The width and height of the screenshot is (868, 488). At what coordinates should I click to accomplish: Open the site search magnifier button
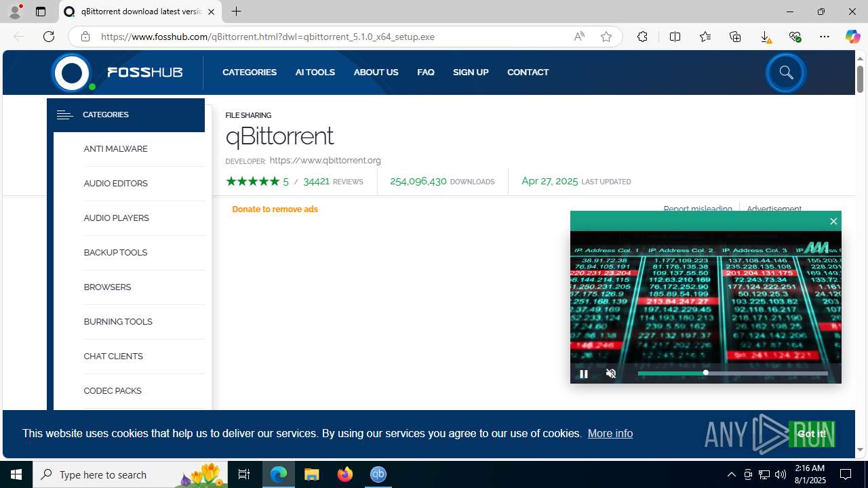pyautogui.click(x=786, y=73)
